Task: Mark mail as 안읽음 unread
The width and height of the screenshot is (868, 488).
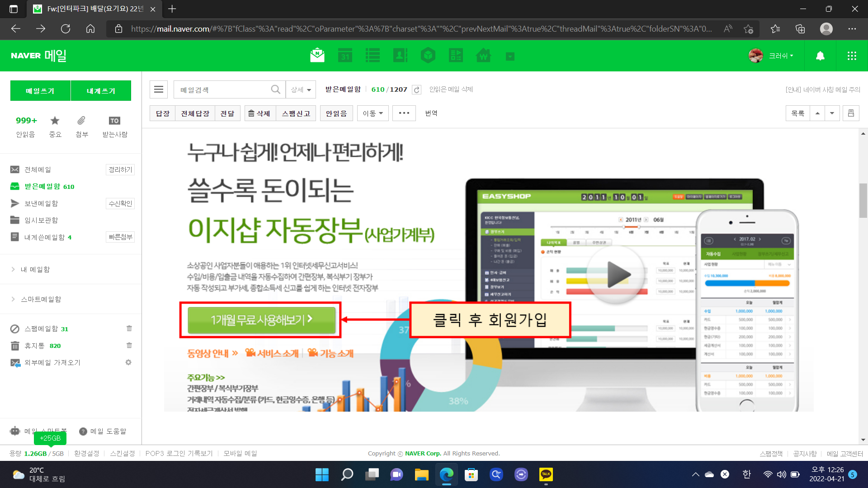Action: [336, 113]
